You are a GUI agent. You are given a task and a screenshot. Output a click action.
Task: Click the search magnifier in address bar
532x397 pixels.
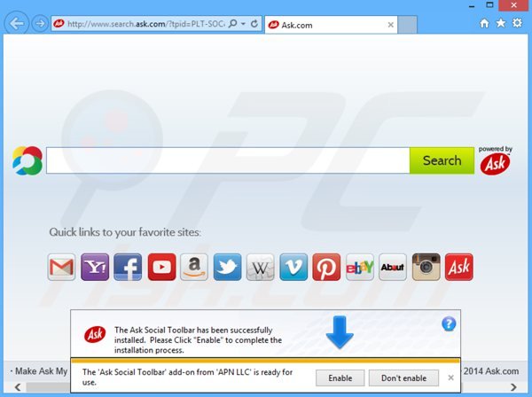point(232,24)
